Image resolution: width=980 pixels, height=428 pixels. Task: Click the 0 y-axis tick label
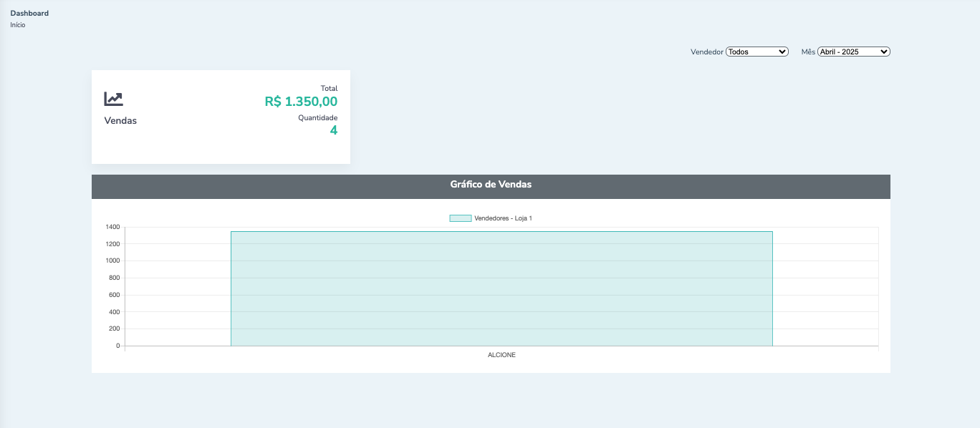[117, 346]
